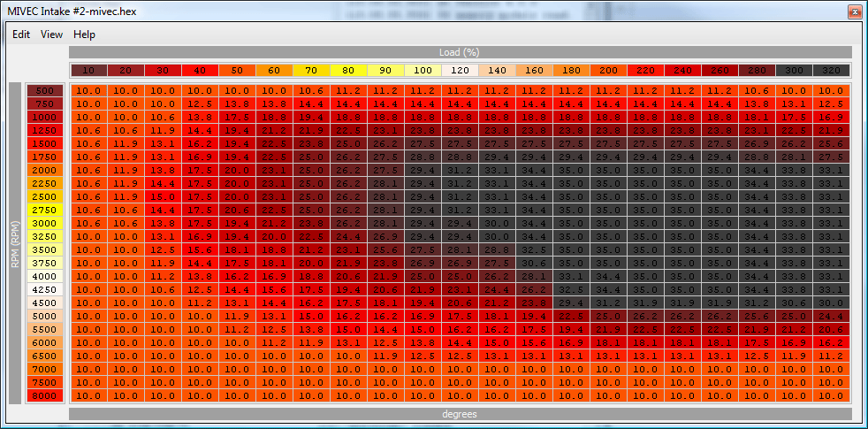Select cell 21.2 at 1250 RPM, 60 load

[274, 130]
